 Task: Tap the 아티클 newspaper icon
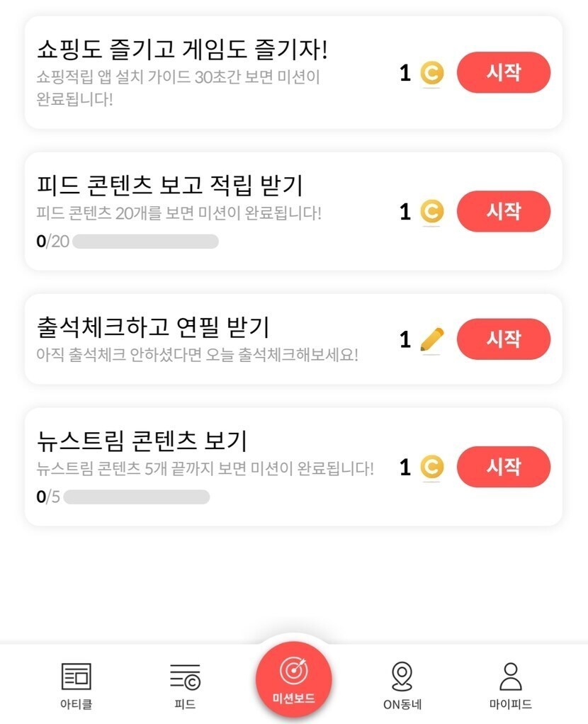pyautogui.click(x=76, y=677)
